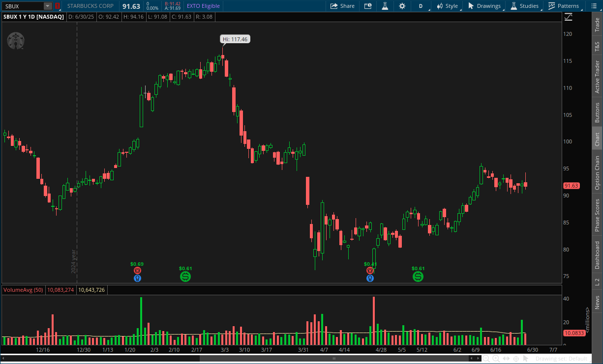Open the Trade sidebar tab

[597, 25]
